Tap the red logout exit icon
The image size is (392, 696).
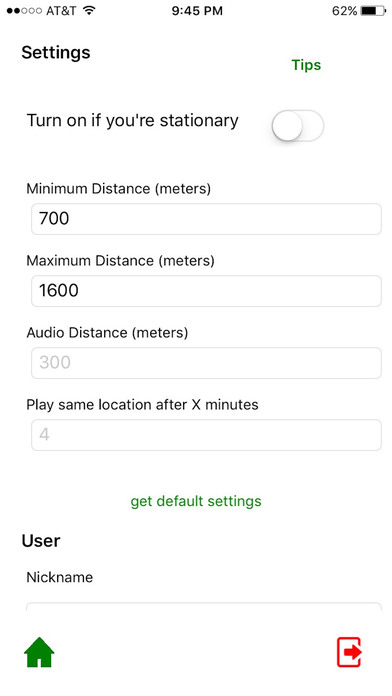point(349,652)
